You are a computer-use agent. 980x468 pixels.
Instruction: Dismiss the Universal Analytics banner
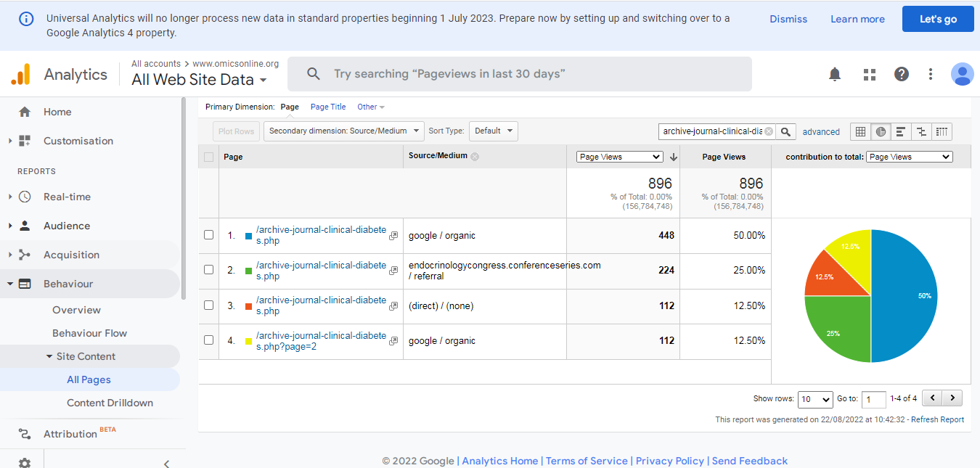coord(788,19)
